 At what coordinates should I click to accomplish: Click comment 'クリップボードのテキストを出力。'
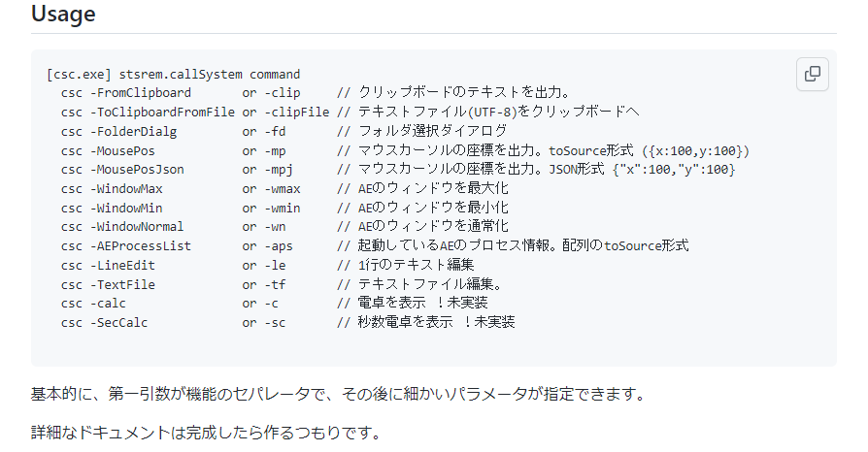pos(464,92)
